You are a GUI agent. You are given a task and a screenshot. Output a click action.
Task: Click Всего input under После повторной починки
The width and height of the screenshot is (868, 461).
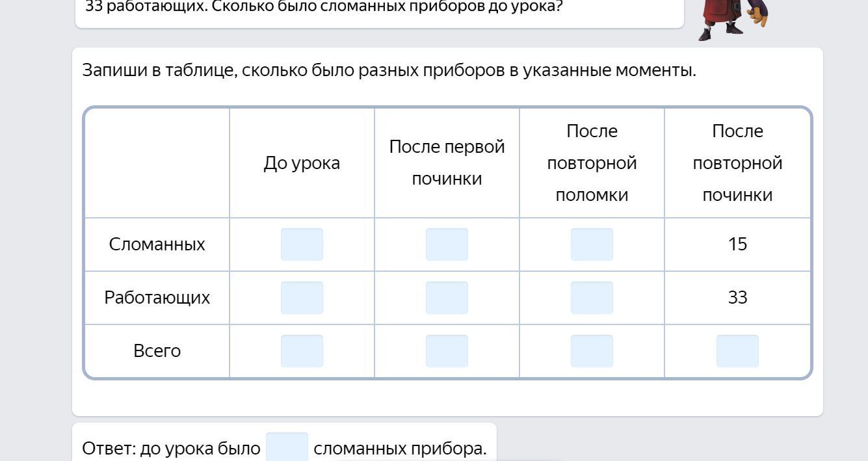click(x=737, y=351)
